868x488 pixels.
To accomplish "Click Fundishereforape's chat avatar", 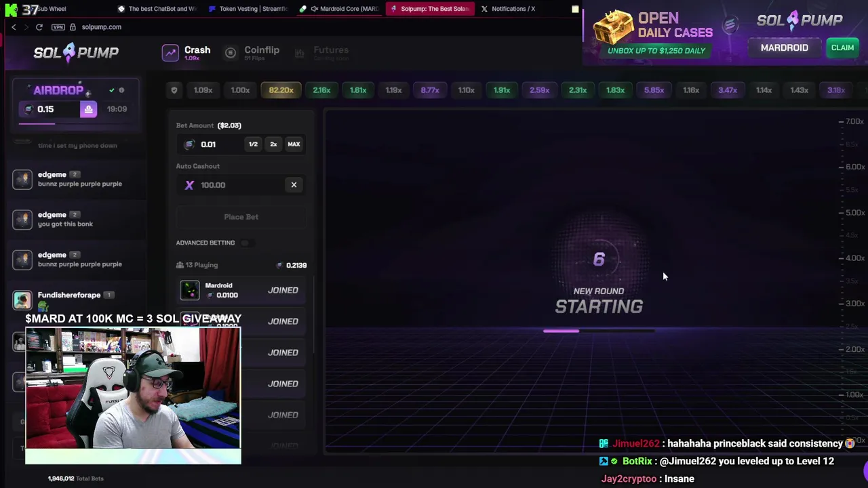I will click(x=22, y=300).
